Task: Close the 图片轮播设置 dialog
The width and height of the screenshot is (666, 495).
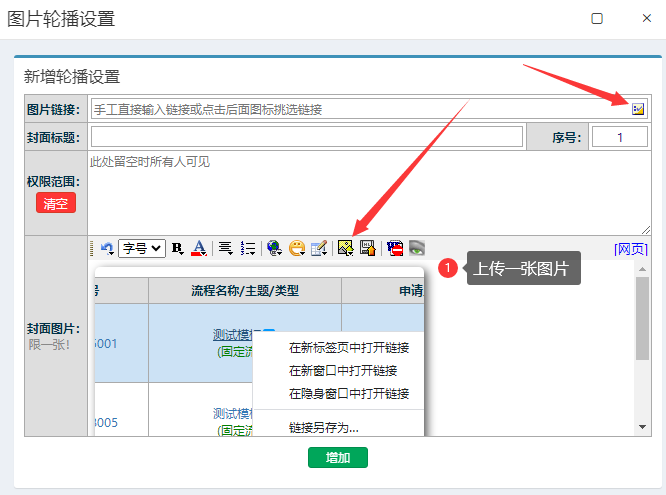Action: 646,18
